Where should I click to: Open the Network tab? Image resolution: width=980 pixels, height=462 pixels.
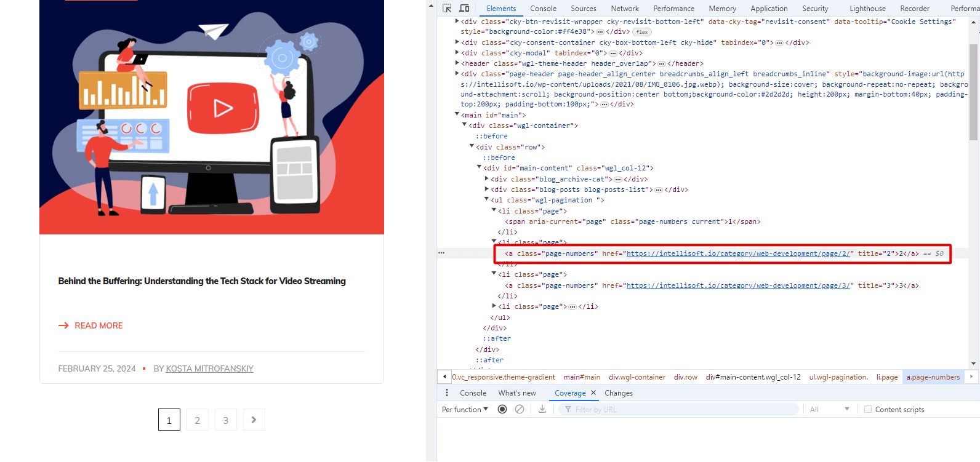pos(625,9)
